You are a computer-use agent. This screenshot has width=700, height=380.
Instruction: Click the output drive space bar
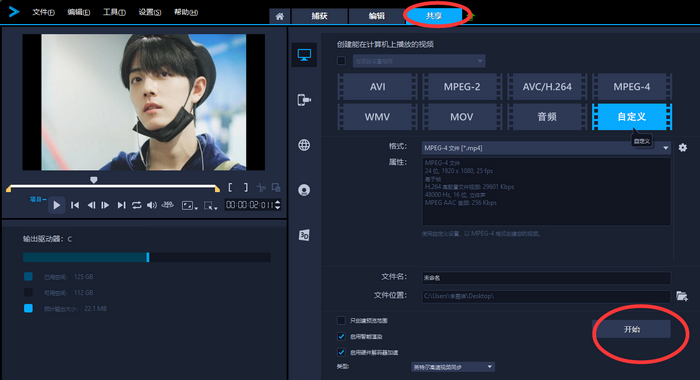147,257
